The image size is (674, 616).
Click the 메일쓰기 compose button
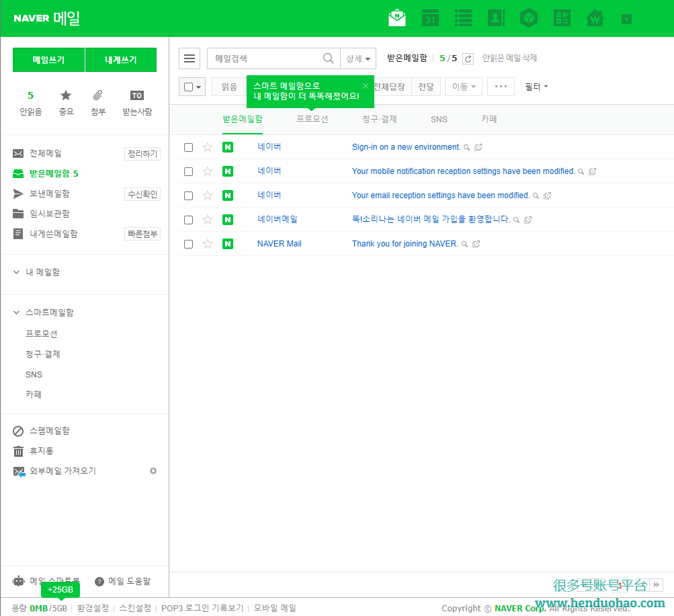[x=48, y=60]
